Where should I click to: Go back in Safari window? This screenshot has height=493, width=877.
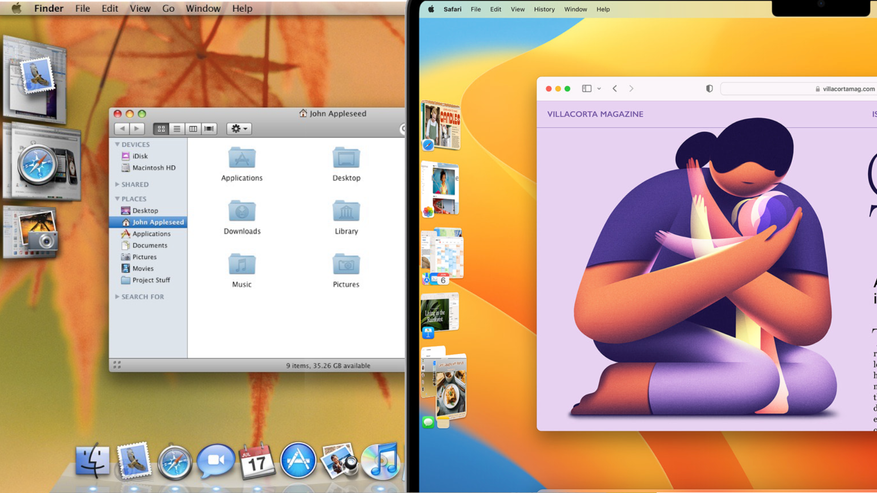point(615,88)
